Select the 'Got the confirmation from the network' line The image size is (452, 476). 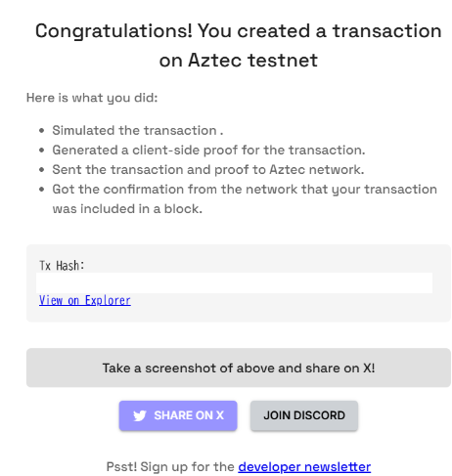[x=245, y=190]
